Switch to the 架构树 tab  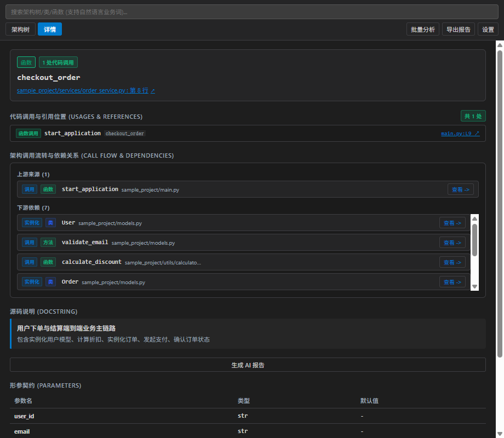pyautogui.click(x=21, y=29)
